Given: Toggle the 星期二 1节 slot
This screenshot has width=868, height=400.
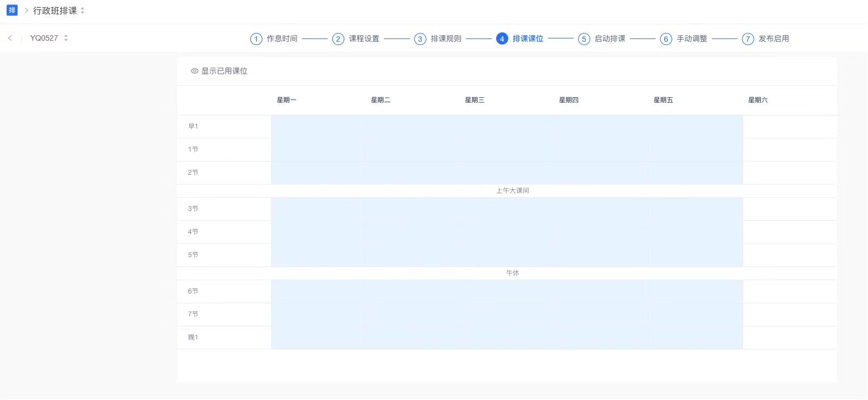Looking at the screenshot, I should pyautogui.click(x=413, y=150).
